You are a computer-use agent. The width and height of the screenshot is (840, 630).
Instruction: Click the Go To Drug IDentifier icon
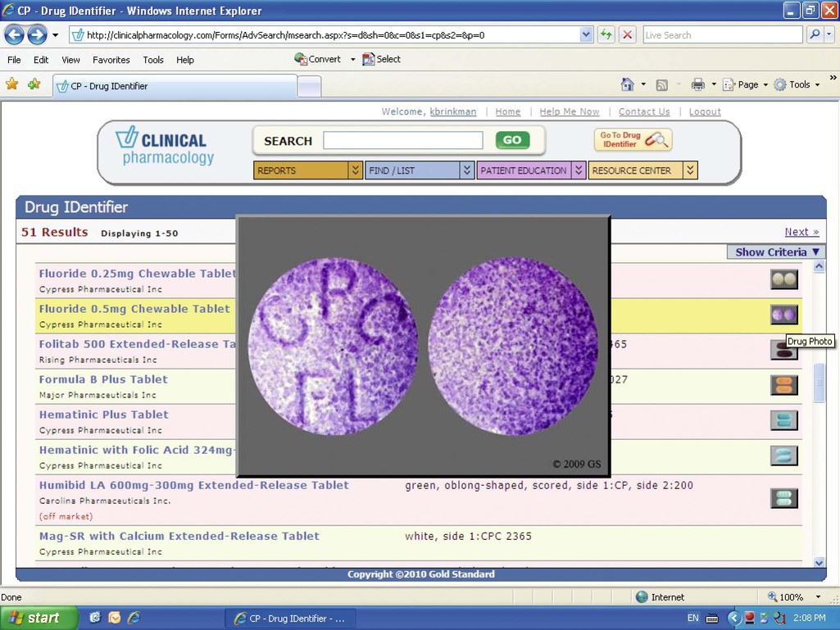pos(633,140)
